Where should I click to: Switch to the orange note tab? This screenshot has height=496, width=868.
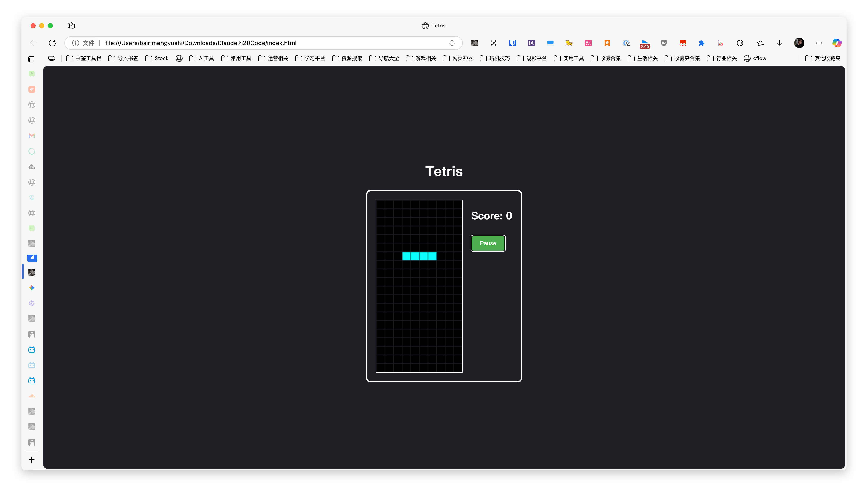[32, 89]
